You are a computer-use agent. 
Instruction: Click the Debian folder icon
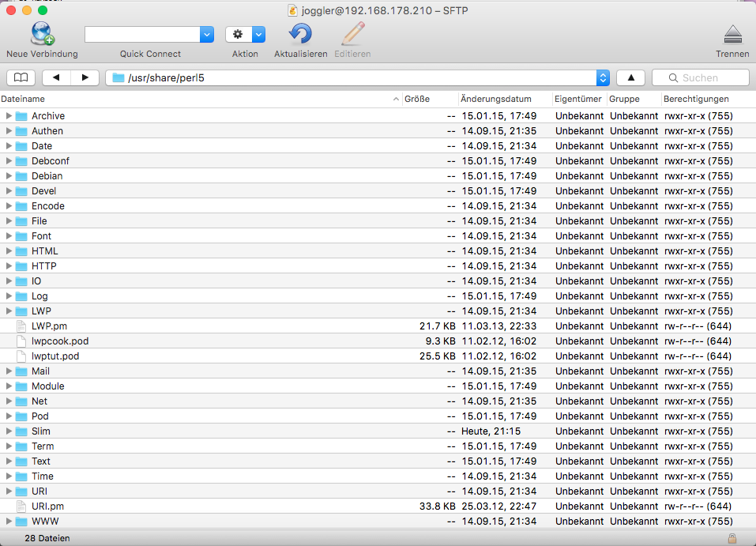pos(21,176)
